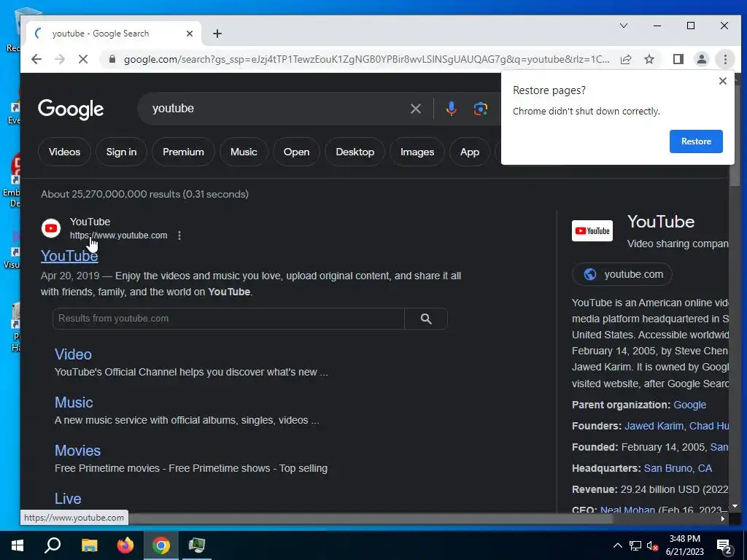This screenshot has height=560, width=747.
Task: Clear the Google search box text
Action: tap(415, 109)
